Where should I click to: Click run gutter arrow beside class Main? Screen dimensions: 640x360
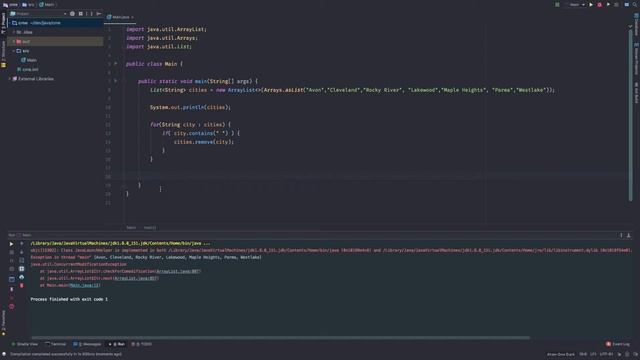tap(116, 64)
